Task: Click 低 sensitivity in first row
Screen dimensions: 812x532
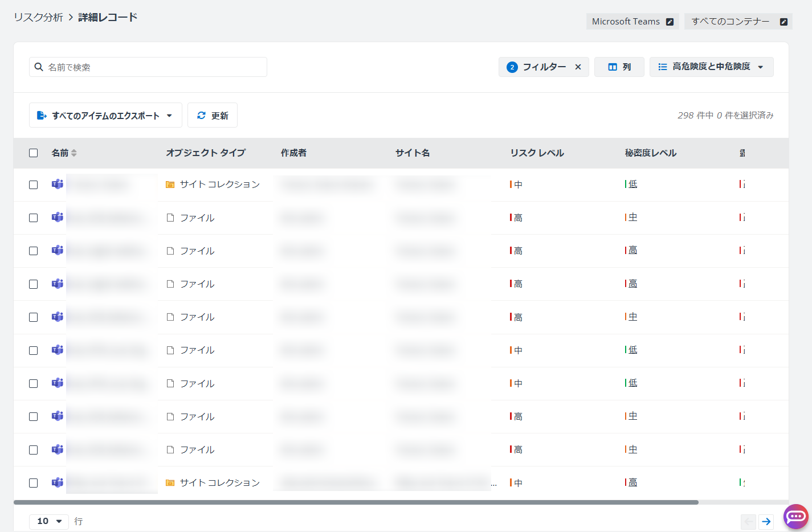Action: pos(633,184)
